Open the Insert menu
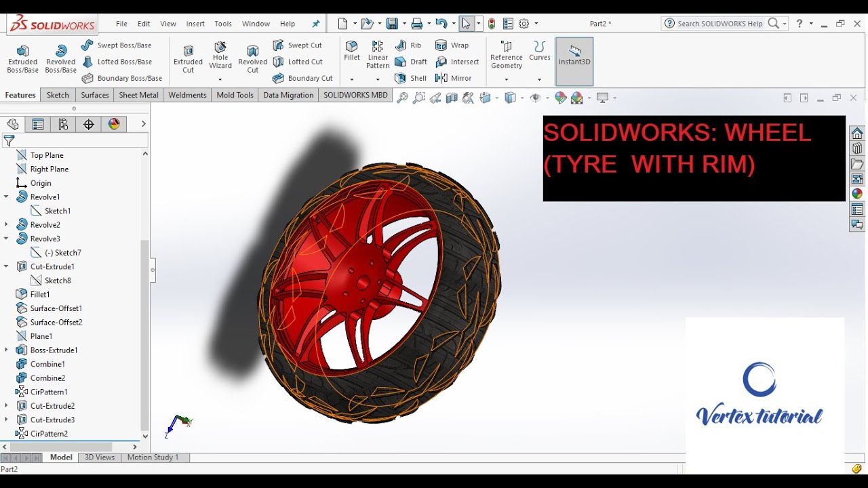Viewport: 868px width, 488px height. [x=195, y=24]
